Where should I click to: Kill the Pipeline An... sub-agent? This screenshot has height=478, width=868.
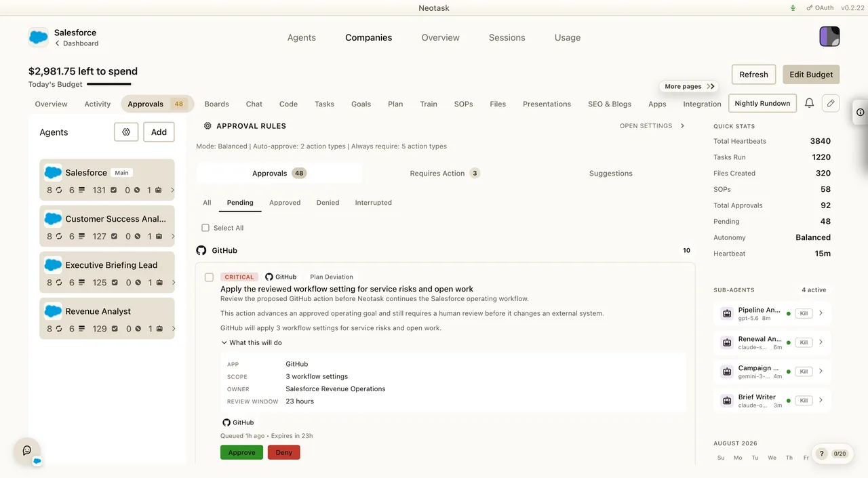point(804,313)
